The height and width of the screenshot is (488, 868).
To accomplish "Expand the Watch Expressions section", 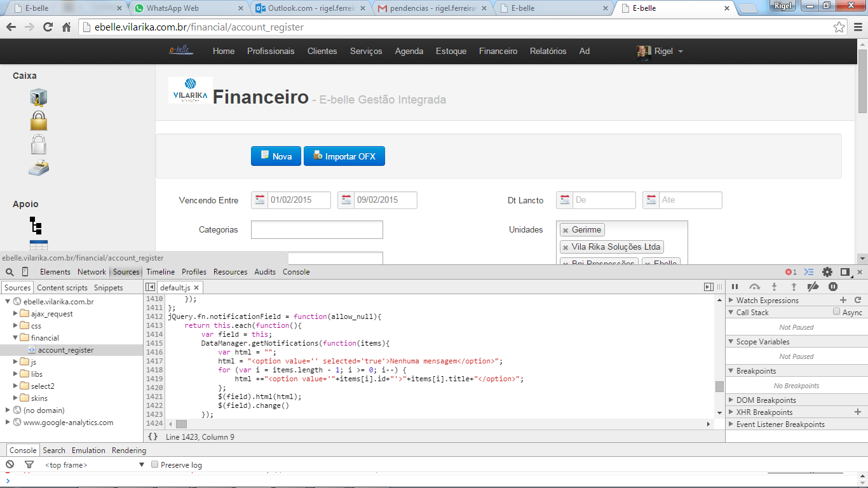I will click(x=731, y=301).
